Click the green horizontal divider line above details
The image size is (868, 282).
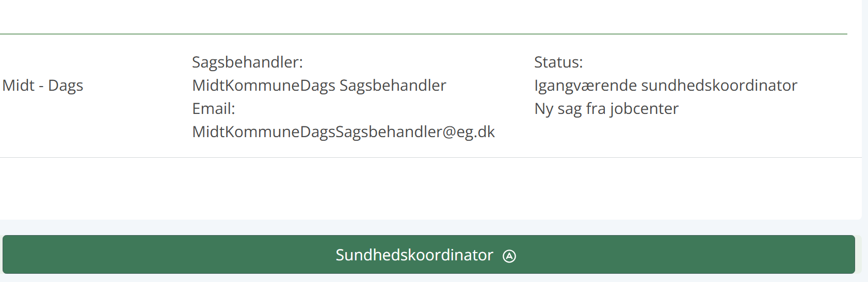(x=424, y=34)
